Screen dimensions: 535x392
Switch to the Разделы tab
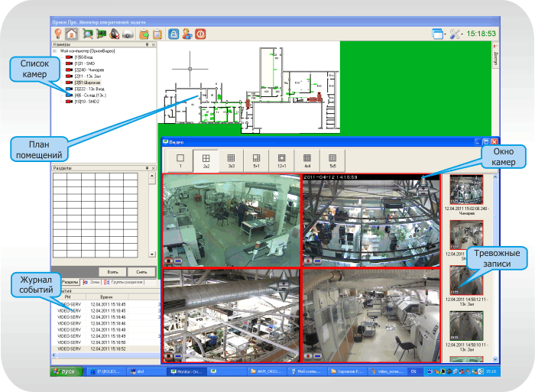[x=70, y=282]
